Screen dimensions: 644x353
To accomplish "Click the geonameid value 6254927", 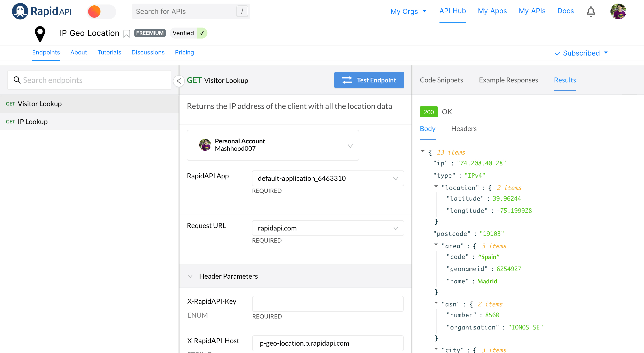I will (x=509, y=269).
